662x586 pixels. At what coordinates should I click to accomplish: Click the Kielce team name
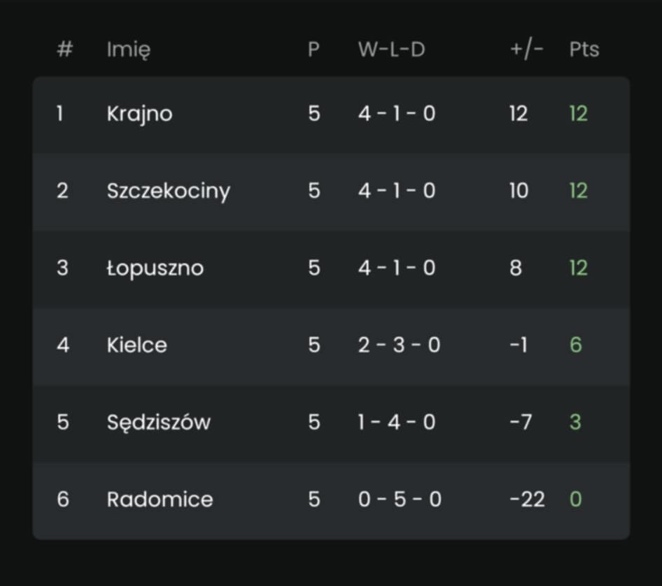pos(137,345)
